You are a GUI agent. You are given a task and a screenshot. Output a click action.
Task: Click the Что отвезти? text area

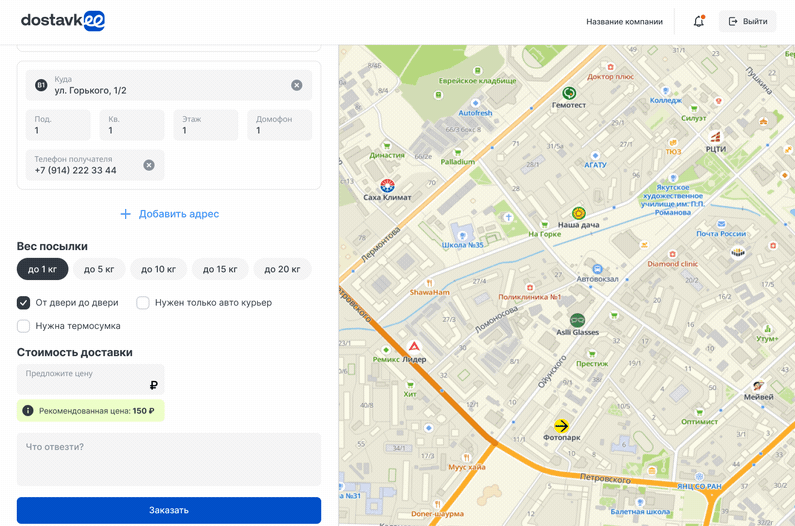point(169,460)
